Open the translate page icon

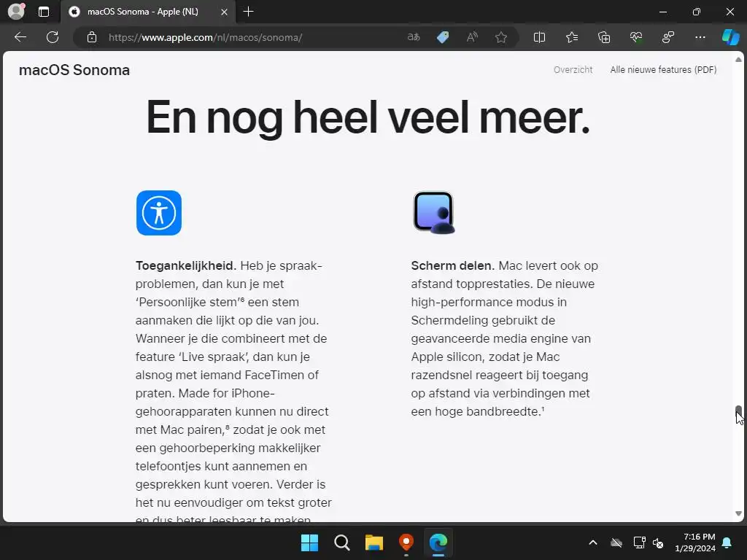(414, 37)
